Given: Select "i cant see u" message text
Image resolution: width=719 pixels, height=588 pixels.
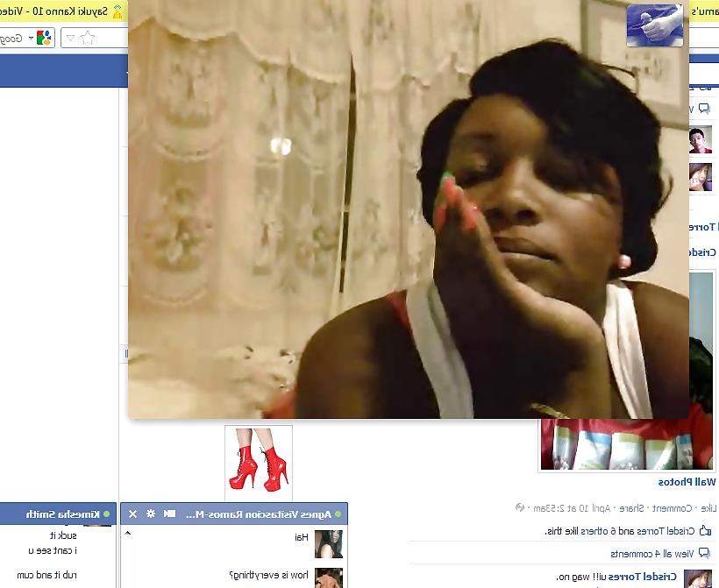Looking at the screenshot, I should (x=53, y=550).
